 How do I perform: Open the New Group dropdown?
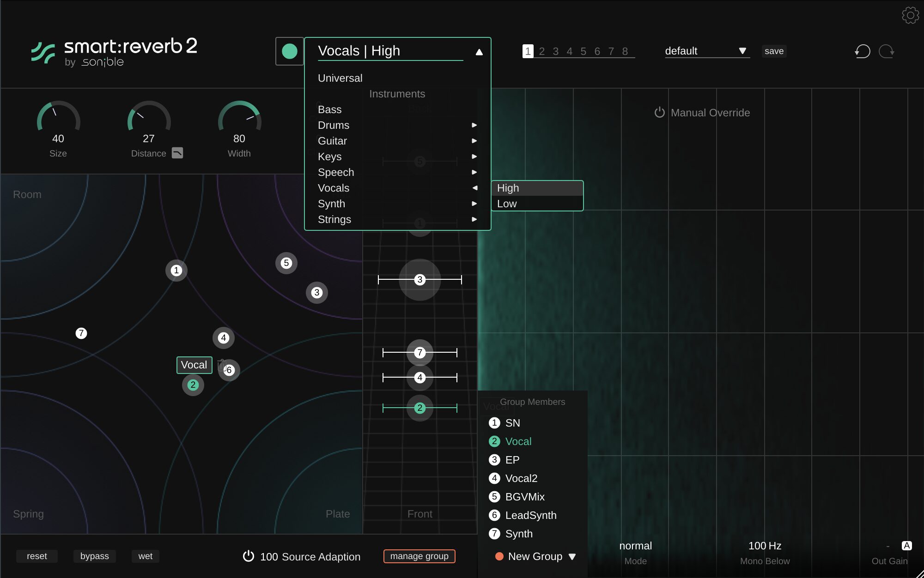[x=535, y=556]
